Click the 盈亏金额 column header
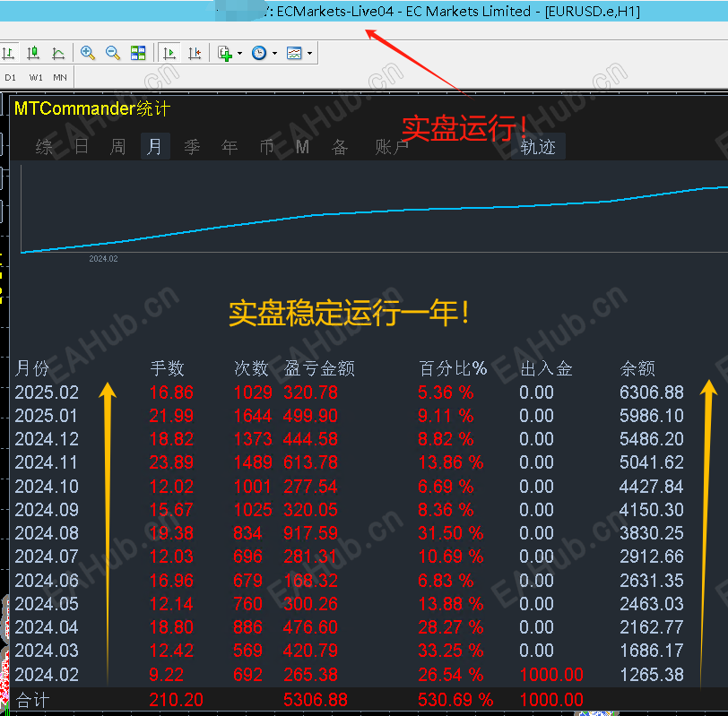This screenshot has height=716, width=728. click(x=319, y=368)
